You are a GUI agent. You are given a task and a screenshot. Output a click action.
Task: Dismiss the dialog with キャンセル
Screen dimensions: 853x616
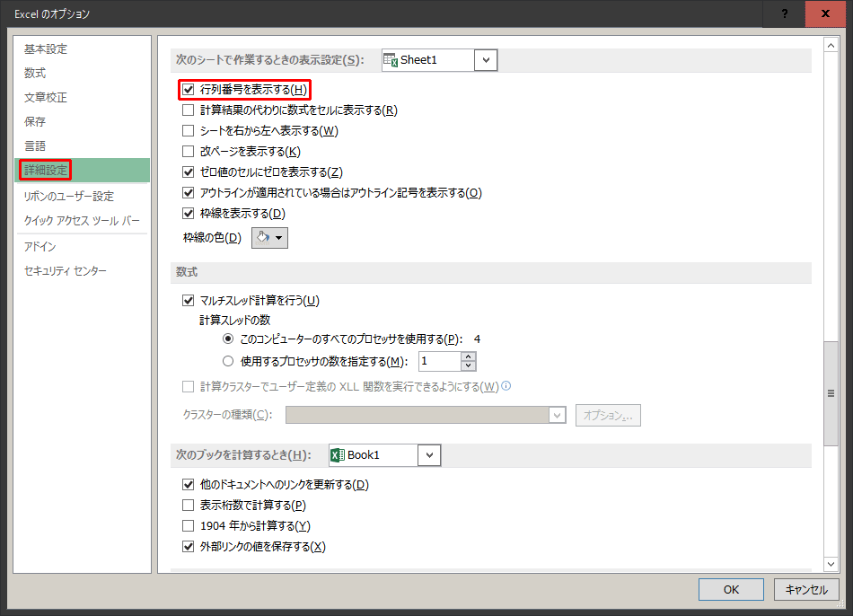pos(805,589)
